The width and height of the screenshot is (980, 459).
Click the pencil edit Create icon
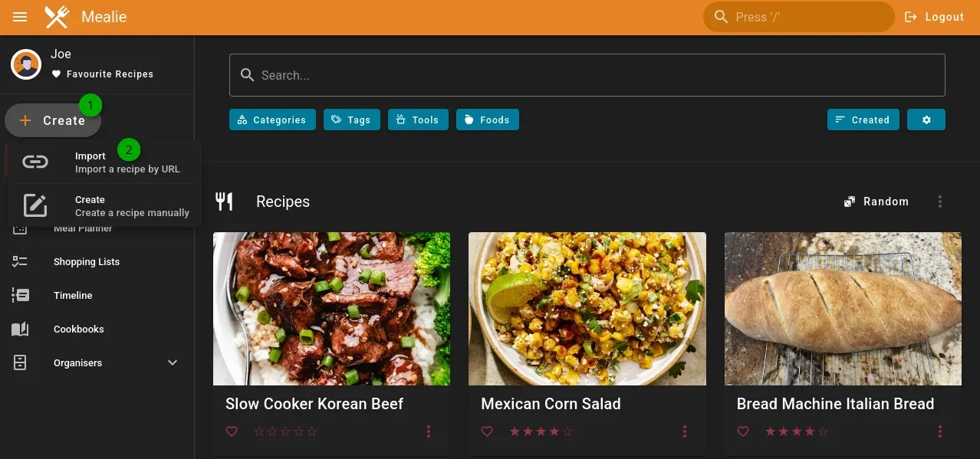[35, 205]
